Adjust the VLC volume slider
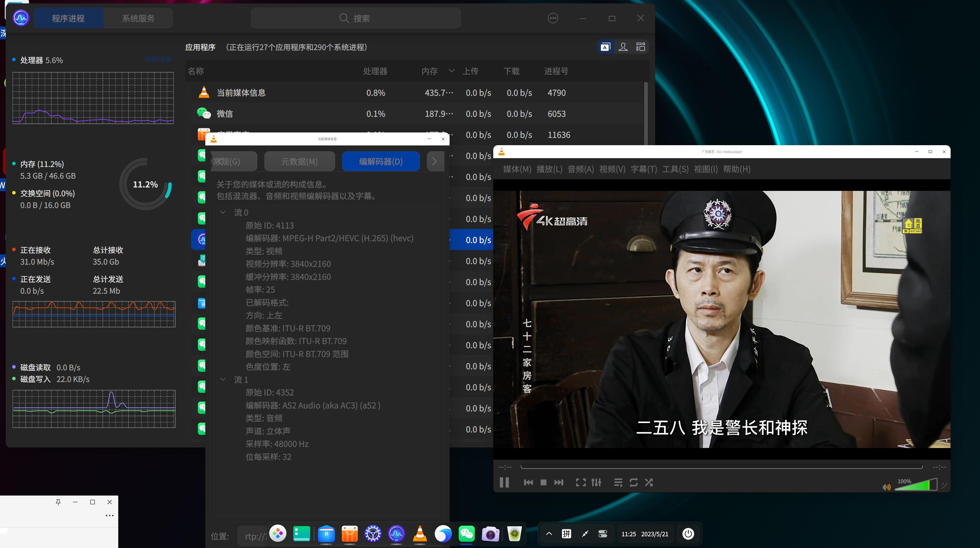 917,486
